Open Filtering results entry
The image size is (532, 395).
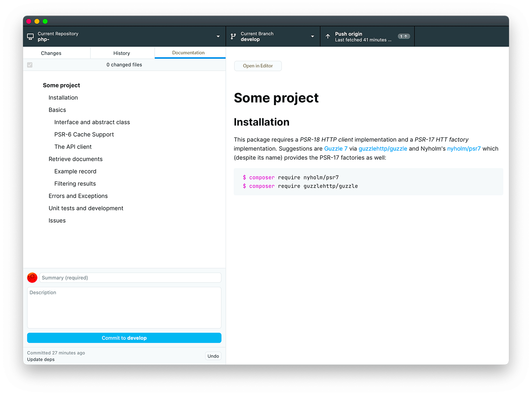tap(75, 184)
